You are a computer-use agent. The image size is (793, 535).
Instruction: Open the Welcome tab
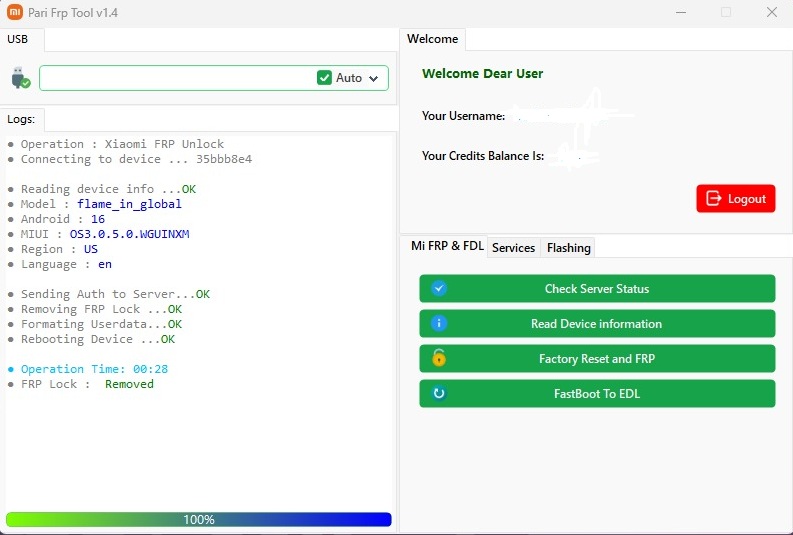pyautogui.click(x=432, y=39)
